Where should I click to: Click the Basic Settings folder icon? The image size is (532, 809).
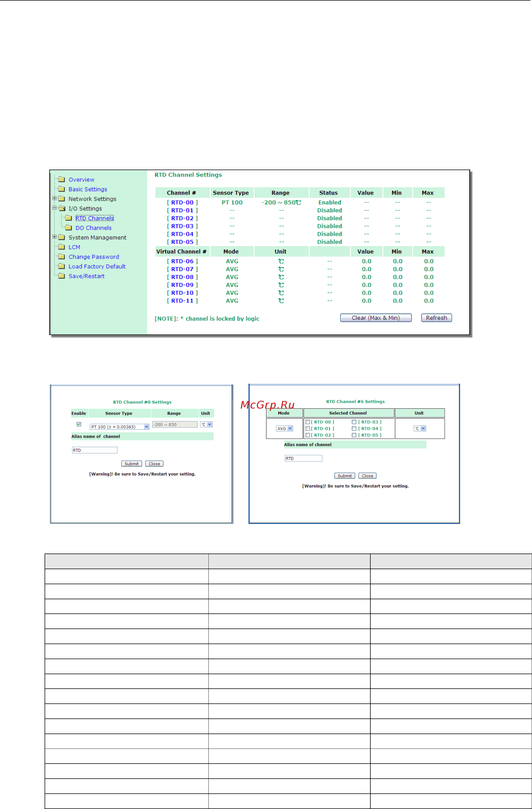61,189
